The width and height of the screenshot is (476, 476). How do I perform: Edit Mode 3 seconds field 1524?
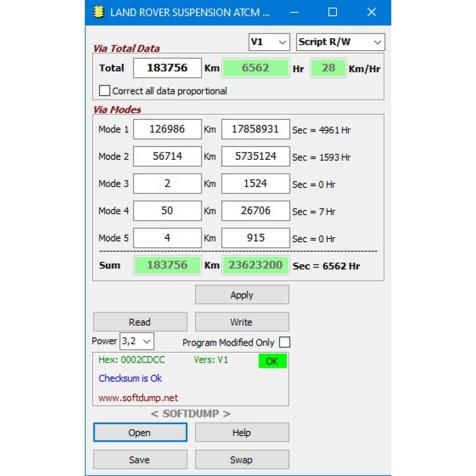256,184
